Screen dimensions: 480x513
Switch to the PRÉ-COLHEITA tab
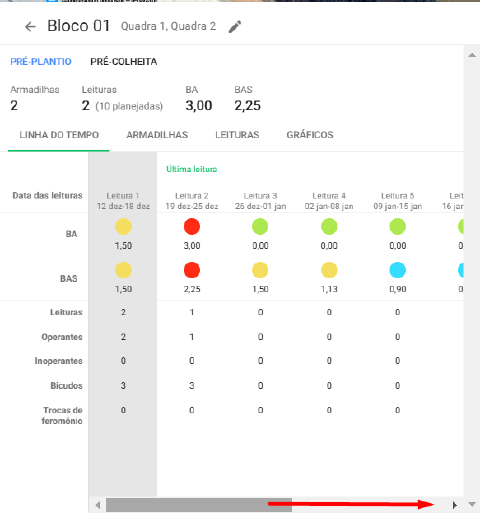[124, 62]
